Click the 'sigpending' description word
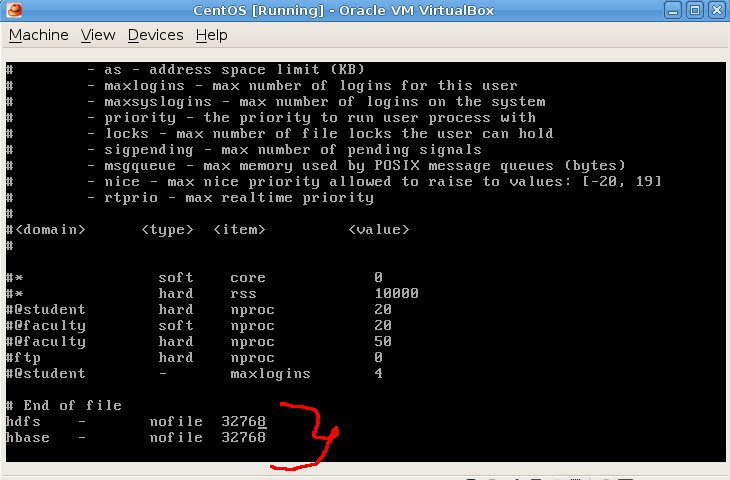730x480 pixels. coord(149,150)
